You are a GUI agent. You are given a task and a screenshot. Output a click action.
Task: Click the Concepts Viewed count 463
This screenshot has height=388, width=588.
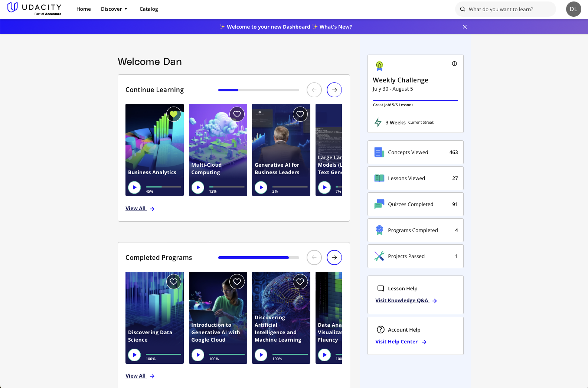coord(454,152)
